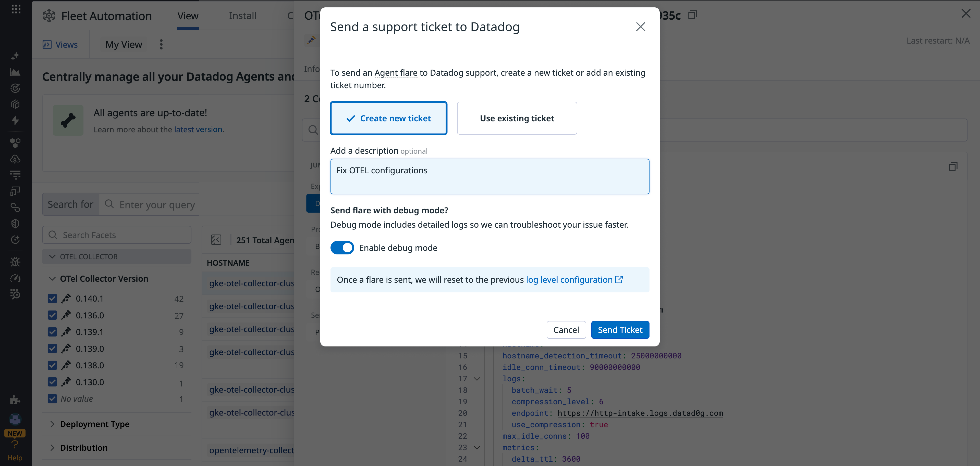Viewport: 980px width, 466px height.
Task: Collapse the OTel Collector Version facet
Action: (53, 279)
